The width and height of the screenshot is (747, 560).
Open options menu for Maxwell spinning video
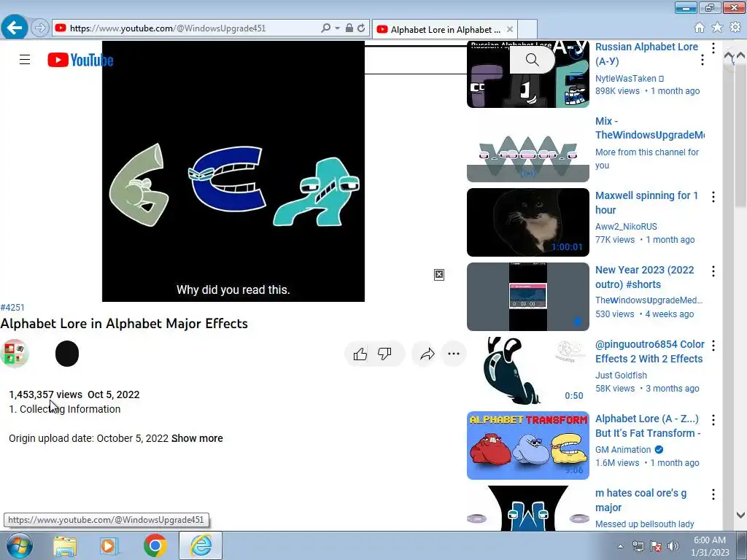pos(713,197)
